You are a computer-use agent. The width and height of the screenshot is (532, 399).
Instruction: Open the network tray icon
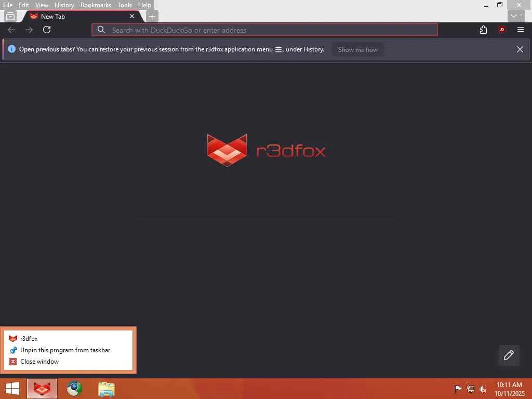pyautogui.click(x=471, y=389)
